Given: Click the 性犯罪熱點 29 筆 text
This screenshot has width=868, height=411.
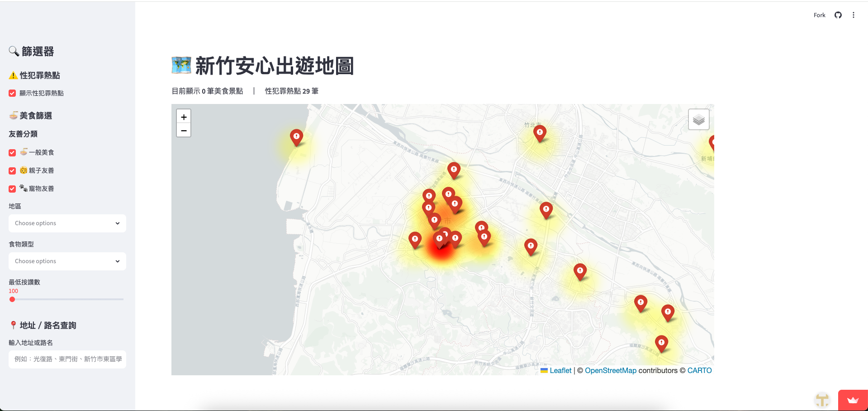Looking at the screenshot, I should (292, 91).
